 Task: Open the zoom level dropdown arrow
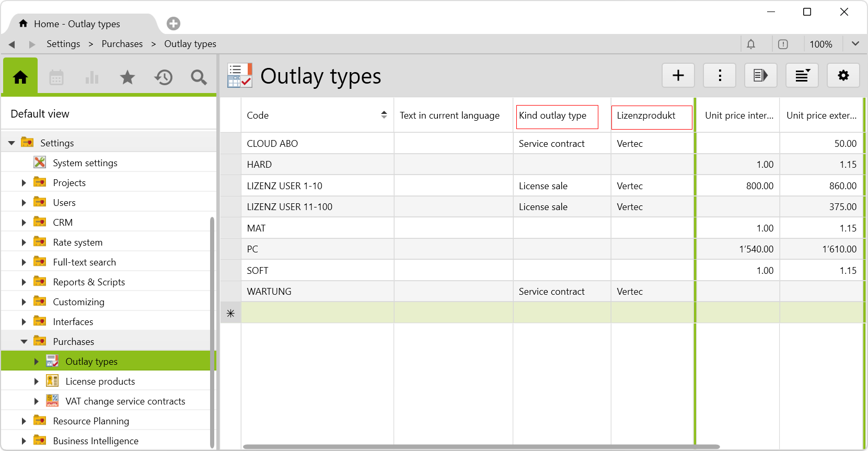click(855, 44)
